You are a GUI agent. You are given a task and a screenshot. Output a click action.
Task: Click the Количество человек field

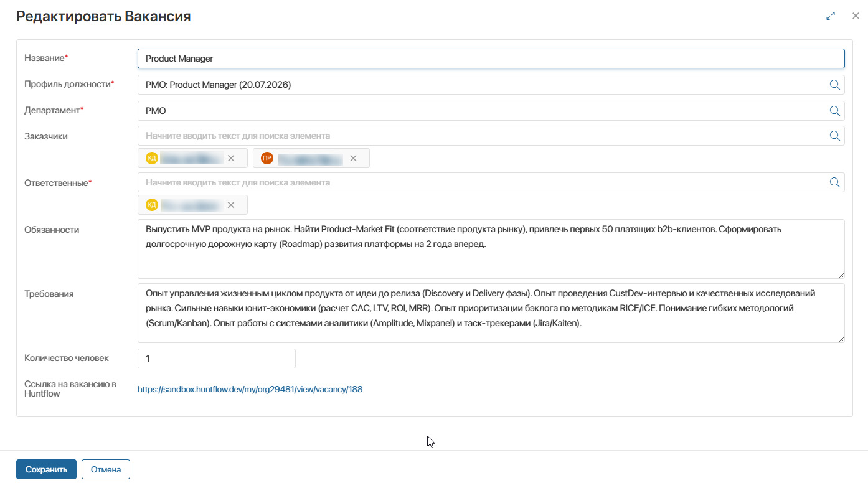216,359
